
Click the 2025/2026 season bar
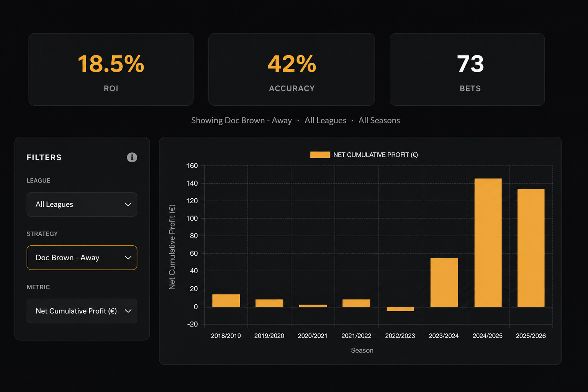pos(531,248)
